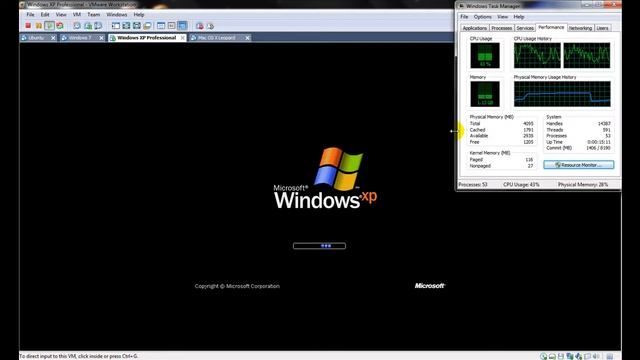Click the CD/DVD drive status bar icon

tap(543, 356)
